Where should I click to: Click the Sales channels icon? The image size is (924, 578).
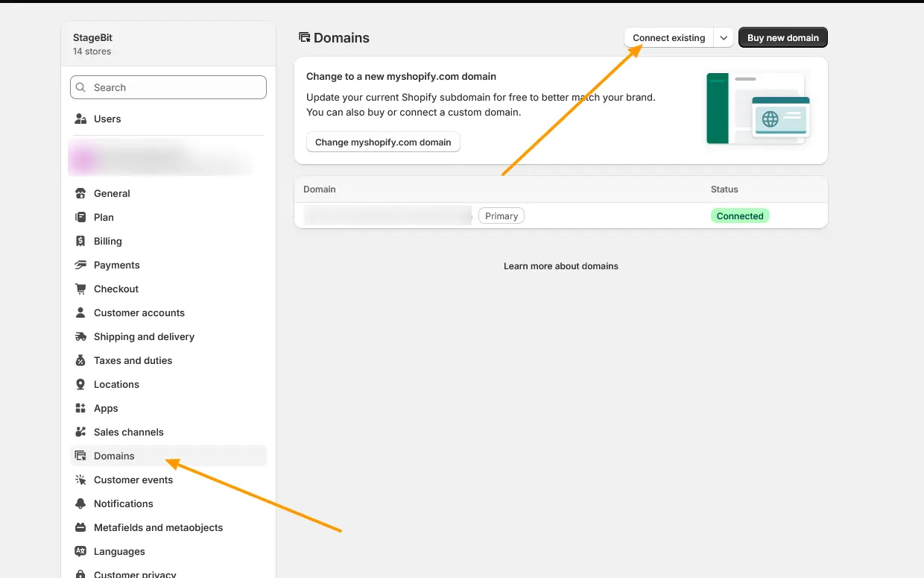pyautogui.click(x=80, y=432)
